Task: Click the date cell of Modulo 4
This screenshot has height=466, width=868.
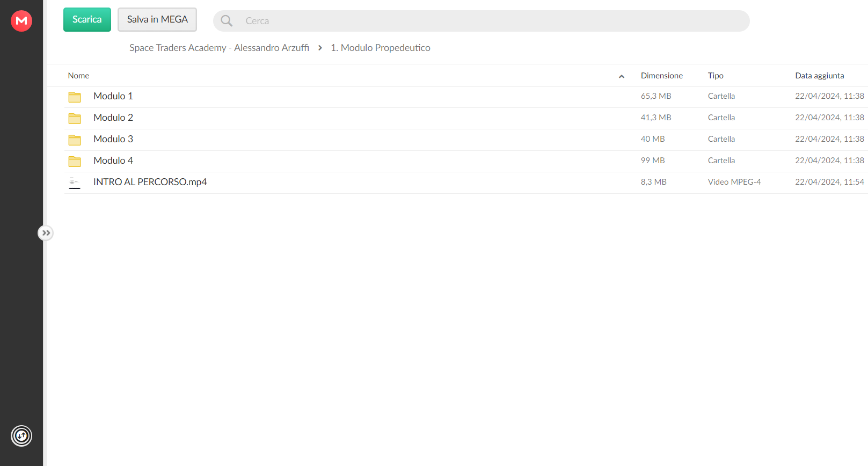Action: tap(830, 161)
